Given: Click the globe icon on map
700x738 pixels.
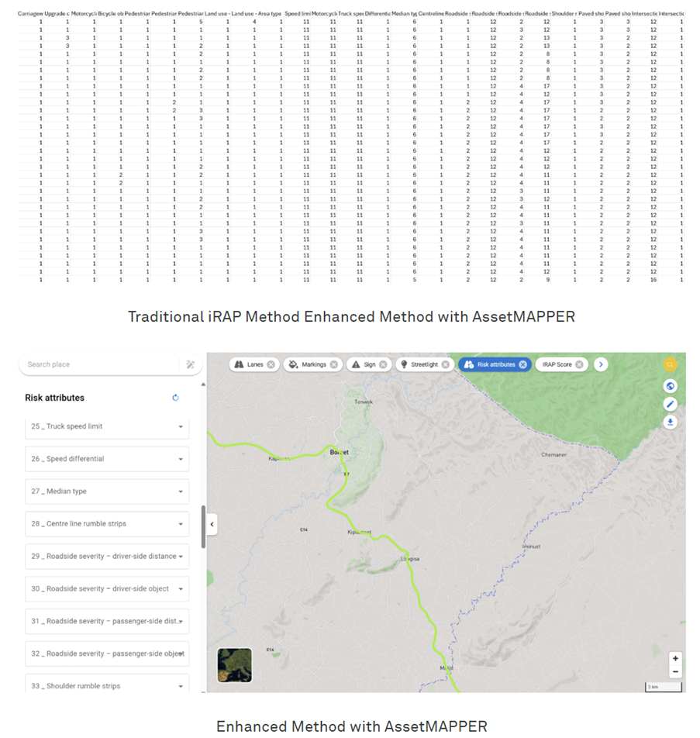Looking at the screenshot, I should point(671,386).
